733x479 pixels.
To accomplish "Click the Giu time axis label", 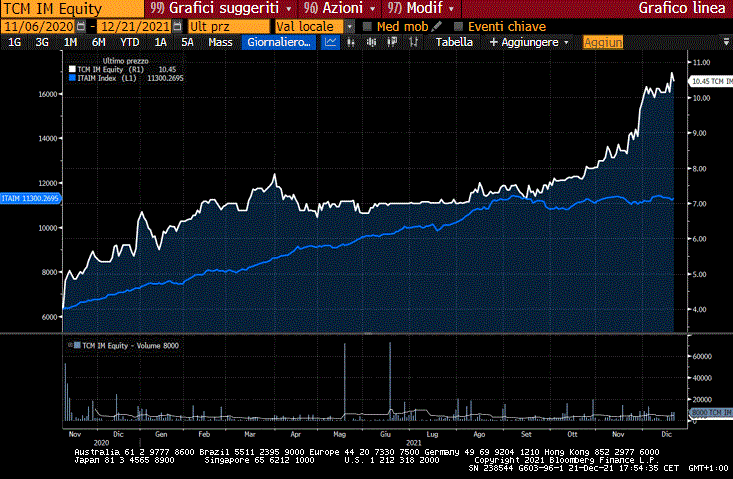I will (x=385, y=434).
